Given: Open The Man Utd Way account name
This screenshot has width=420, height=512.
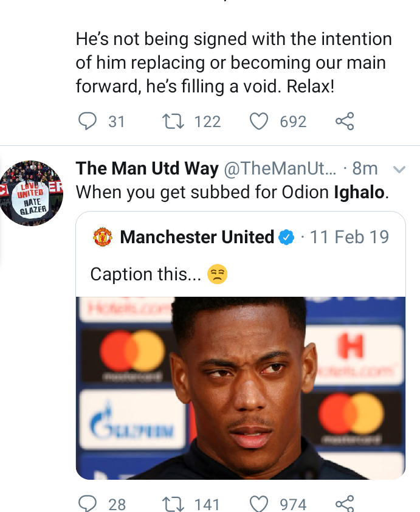Looking at the screenshot, I should point(146,168).
